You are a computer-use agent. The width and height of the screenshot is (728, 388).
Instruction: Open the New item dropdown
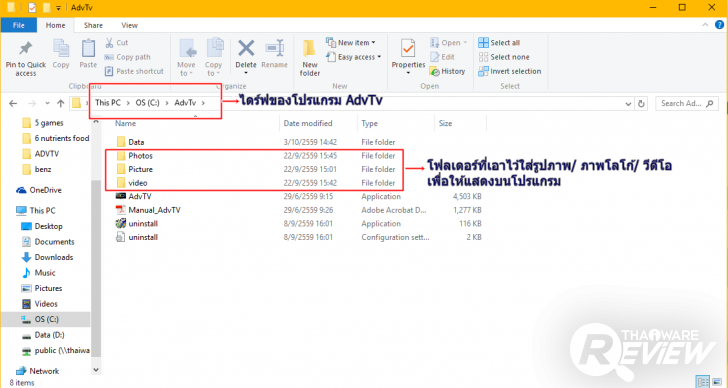click(x=351, y=43)
